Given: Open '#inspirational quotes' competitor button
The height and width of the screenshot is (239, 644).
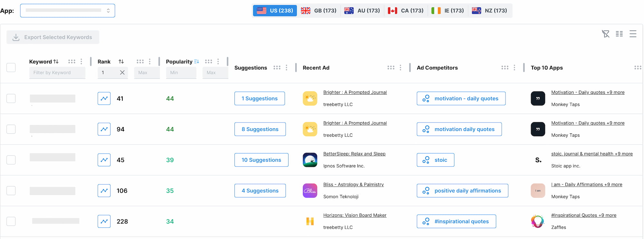Looking at the screenshot, I should pyautogui.click(x=456, y=221).
